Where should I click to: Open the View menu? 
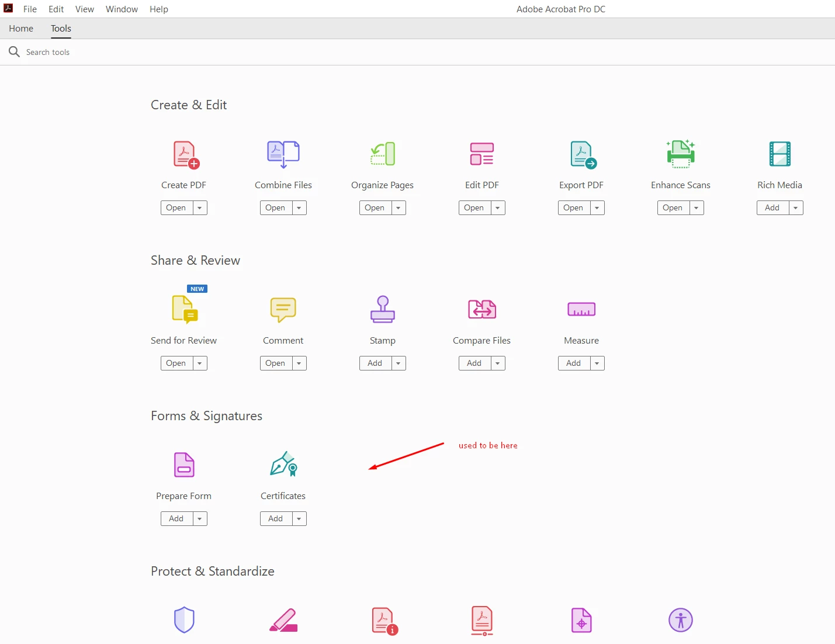pyautogui.click(x=85, y=9)
